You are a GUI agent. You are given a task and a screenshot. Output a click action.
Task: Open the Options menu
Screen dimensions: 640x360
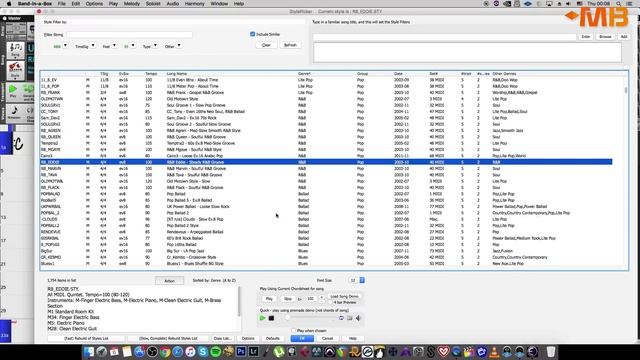(x=94, y=4)
